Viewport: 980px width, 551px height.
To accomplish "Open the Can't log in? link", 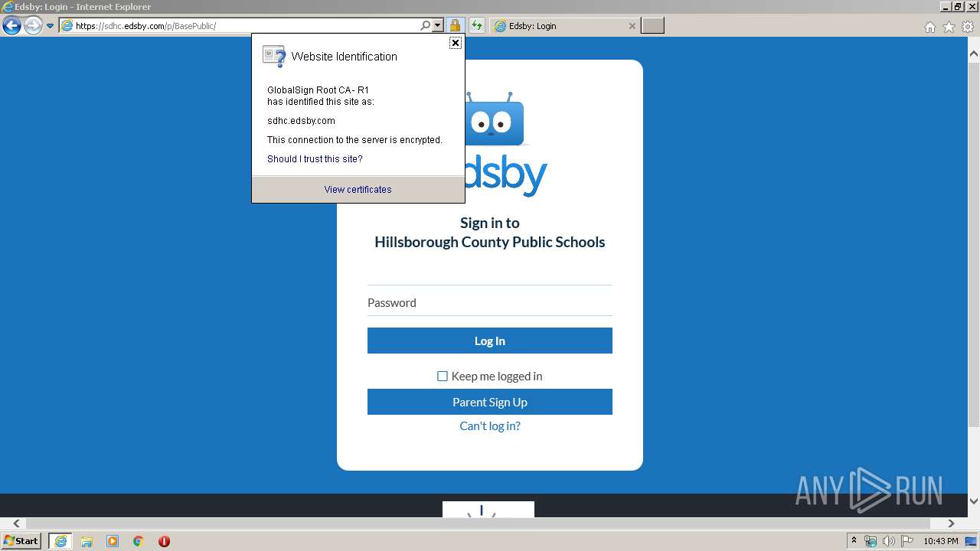I will [x=490, y=426].
